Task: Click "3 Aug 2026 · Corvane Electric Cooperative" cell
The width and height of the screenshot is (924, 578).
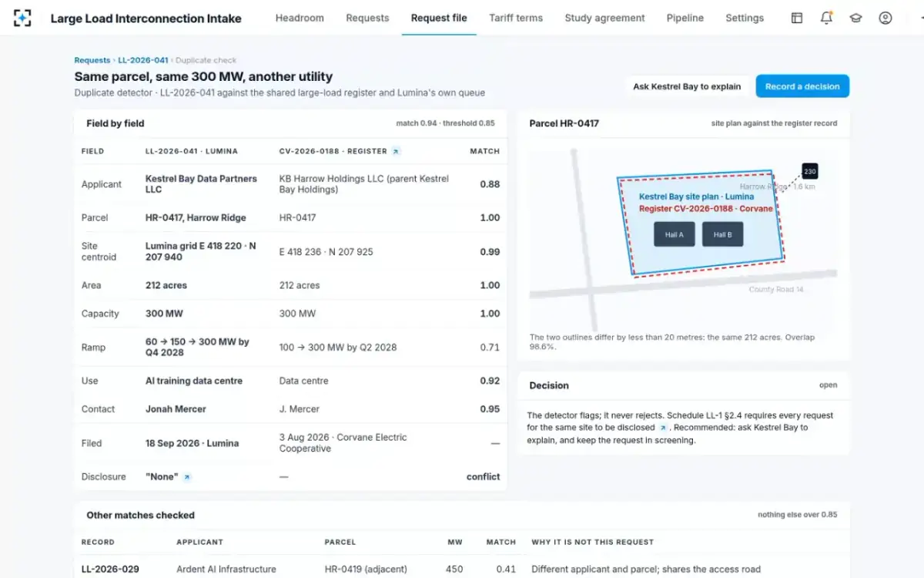Action: 343,443
